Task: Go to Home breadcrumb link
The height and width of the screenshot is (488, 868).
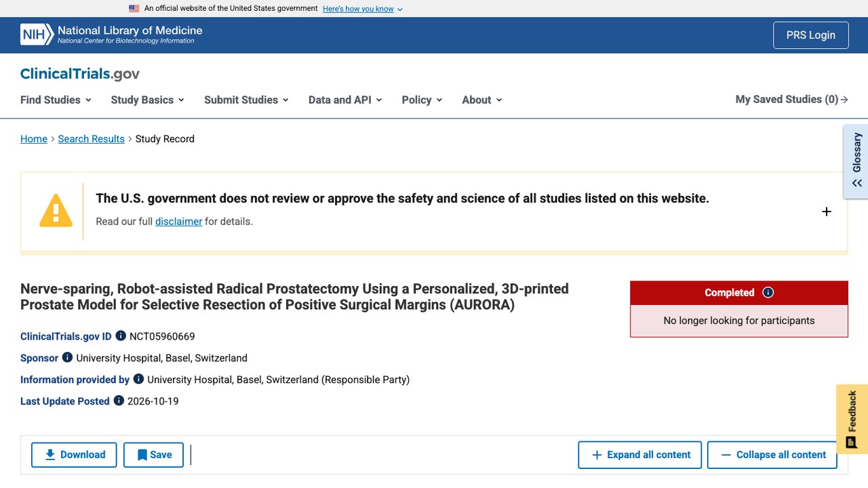Action: pos(34,139)
